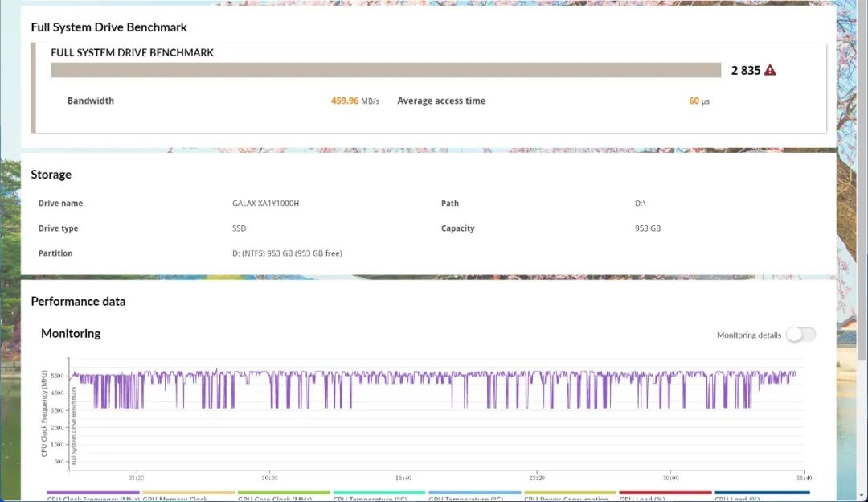Enable the CPU Power Consumption legend series

pyautogui.click(x=570, y=496)
